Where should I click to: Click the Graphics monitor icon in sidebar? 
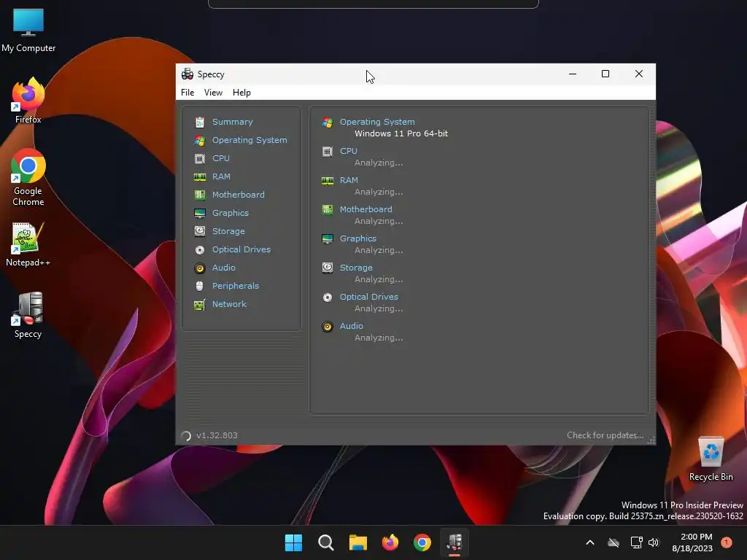coord(200,214)
